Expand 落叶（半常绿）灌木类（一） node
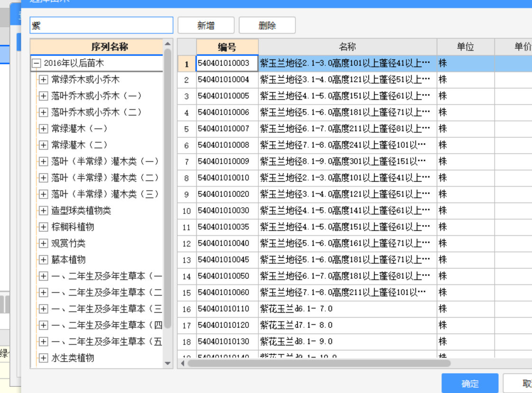The width and height of the screenshot is (532, 393). pyautogui.click(x=43, y=161)
